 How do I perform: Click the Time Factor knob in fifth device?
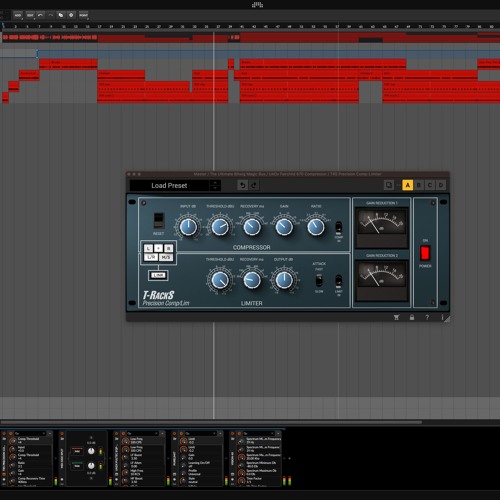242,480
